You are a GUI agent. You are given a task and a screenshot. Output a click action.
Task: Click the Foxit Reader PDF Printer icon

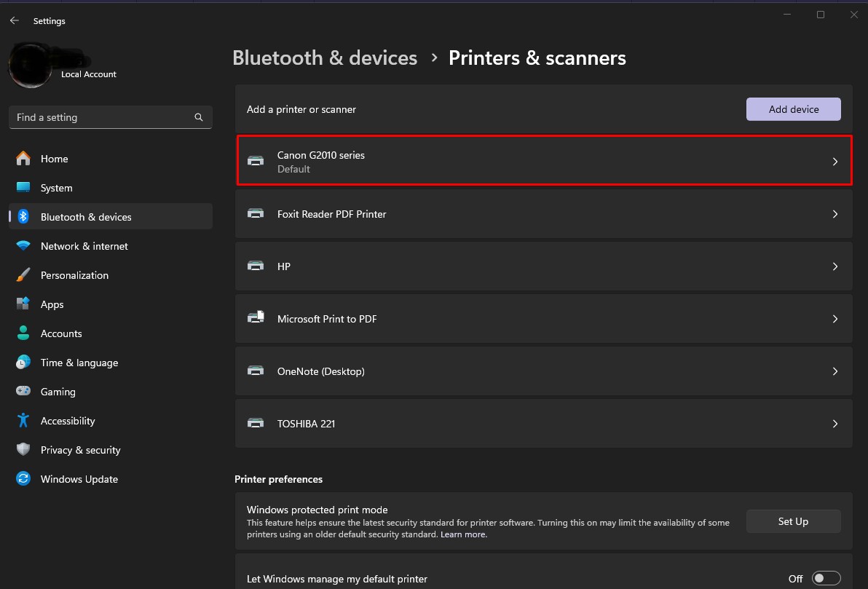click(255, 213)
